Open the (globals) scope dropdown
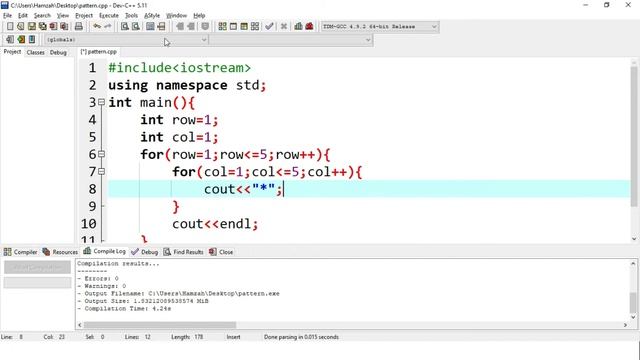The height and width of the screenshot is (360, 640). 127,40
